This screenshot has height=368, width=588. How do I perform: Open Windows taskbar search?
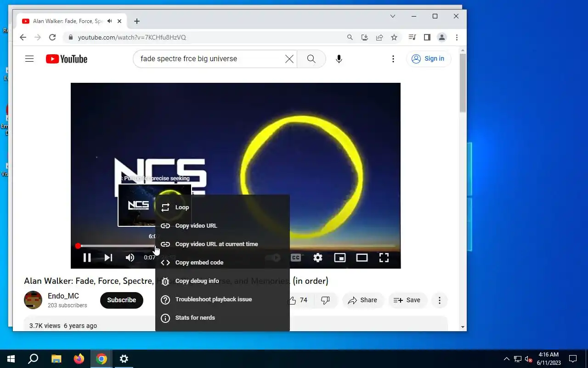point(33,359)
